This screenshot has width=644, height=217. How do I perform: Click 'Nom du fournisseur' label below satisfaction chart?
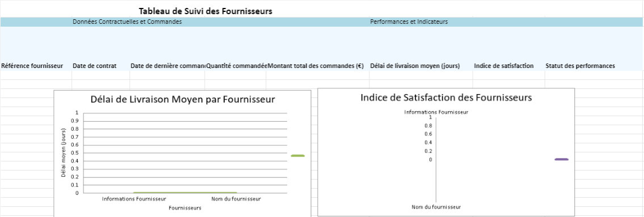(436, 207)
